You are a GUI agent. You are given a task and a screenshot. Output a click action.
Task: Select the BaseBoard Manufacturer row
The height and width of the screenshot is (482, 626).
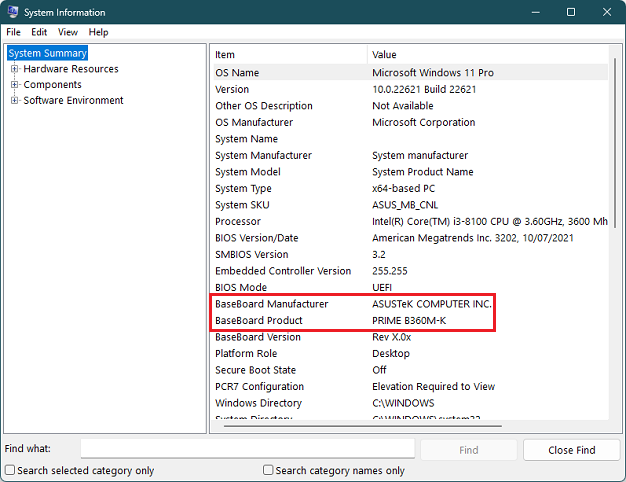(x=411, y=304)
